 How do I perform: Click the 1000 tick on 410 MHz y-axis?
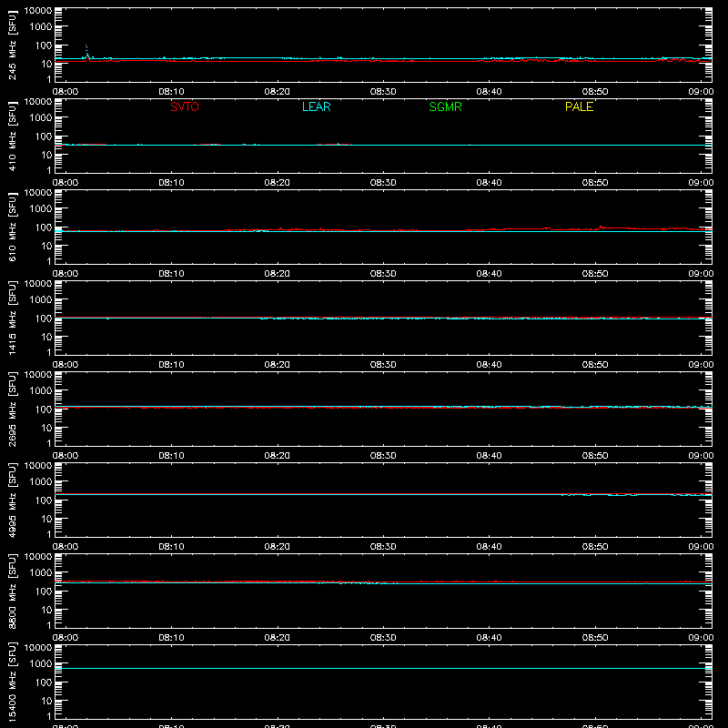41,118
